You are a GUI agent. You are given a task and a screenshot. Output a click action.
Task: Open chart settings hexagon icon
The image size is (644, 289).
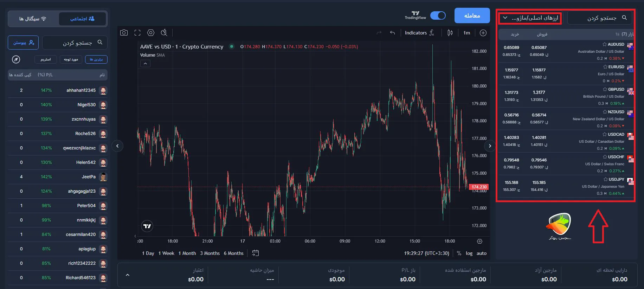point(151,33)
